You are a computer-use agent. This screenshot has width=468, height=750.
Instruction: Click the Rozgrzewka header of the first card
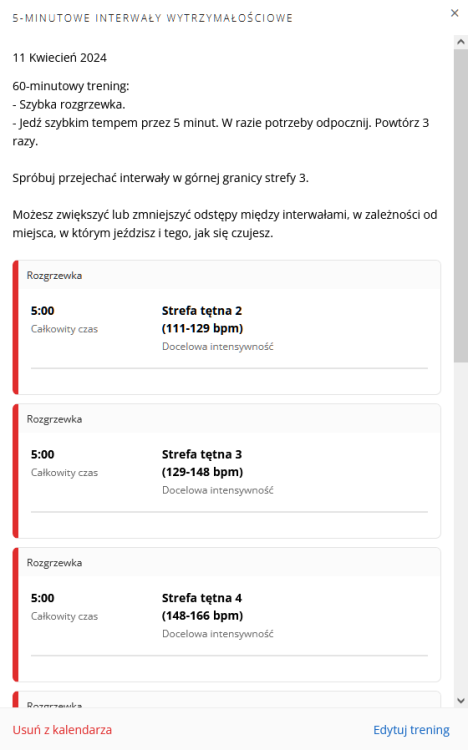click(x=54, y=276)
